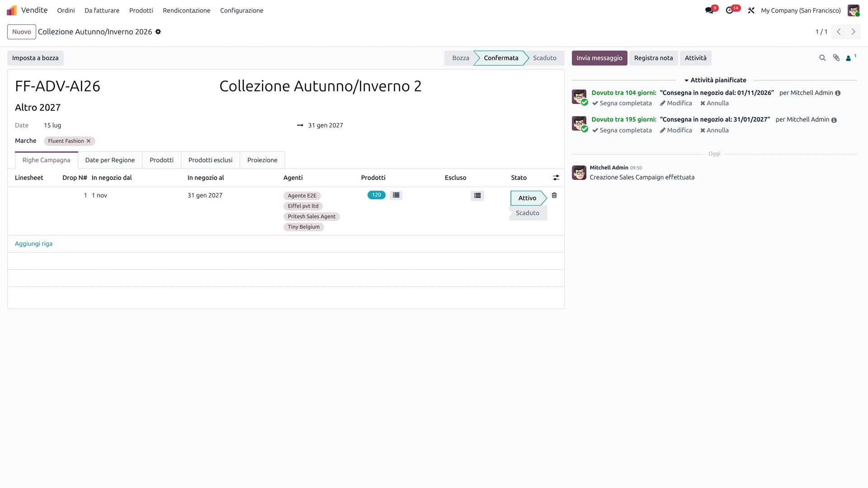Open the Ordini menu
This screenshot has height=488, width=868.
click(x=66, y=10)
